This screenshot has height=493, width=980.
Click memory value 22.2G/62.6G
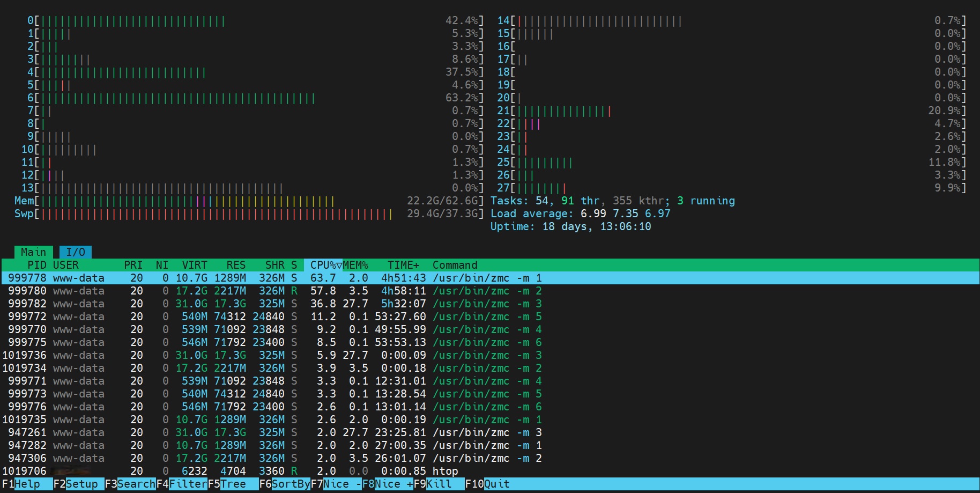442,201
